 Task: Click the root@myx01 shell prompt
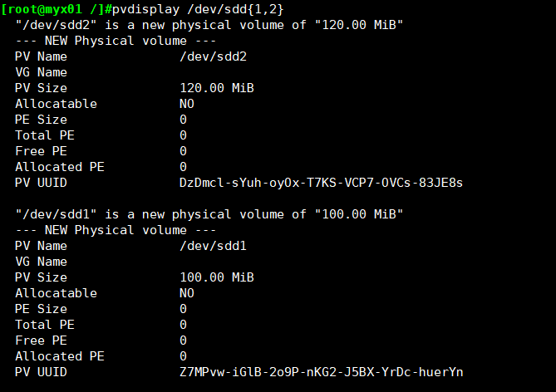tap(56, 9)
